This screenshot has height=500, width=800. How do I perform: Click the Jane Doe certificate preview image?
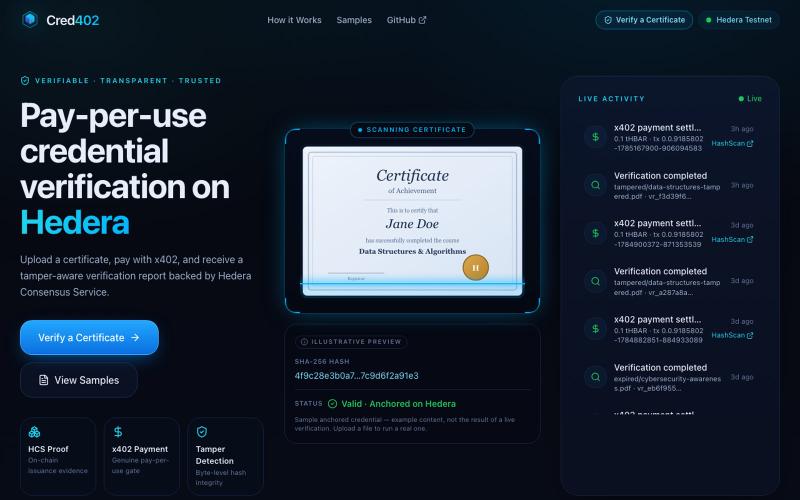click(x=412, y=221)
